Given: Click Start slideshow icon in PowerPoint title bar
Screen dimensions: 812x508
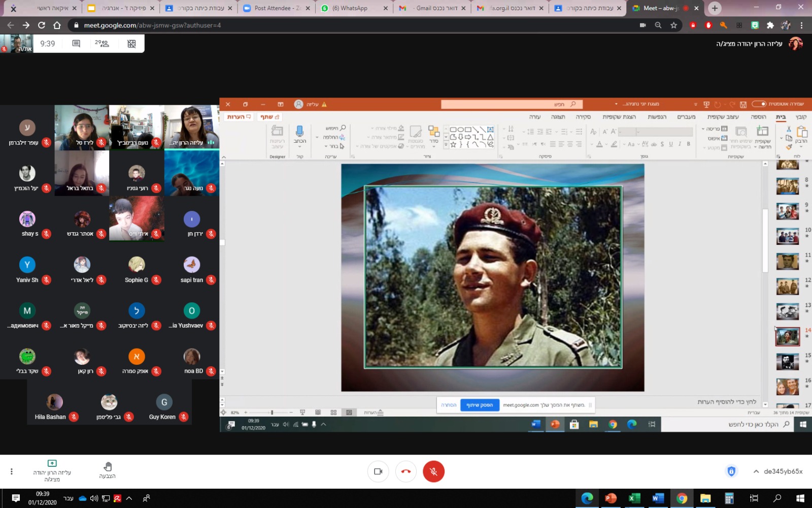Looking at the screenshot, I should click(706, 104).
